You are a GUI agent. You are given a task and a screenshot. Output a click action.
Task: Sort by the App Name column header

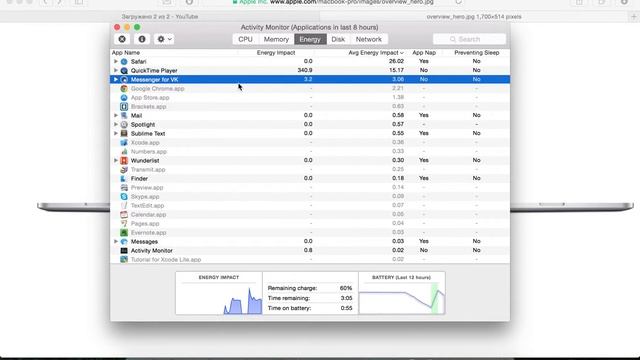point(126,53)
